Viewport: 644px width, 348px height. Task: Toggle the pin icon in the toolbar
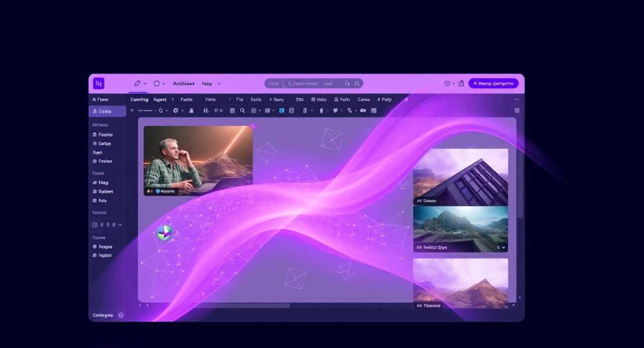click(322, 110)
